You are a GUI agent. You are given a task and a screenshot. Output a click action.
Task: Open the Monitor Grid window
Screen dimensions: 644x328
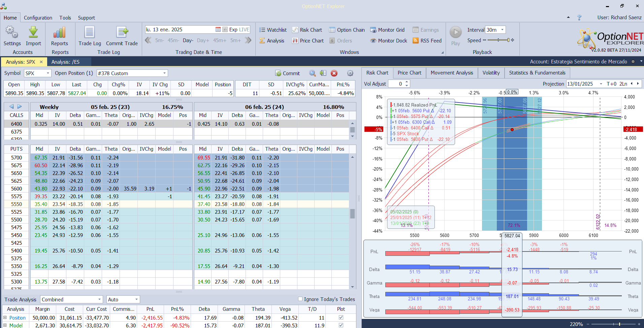pos(387,30)
